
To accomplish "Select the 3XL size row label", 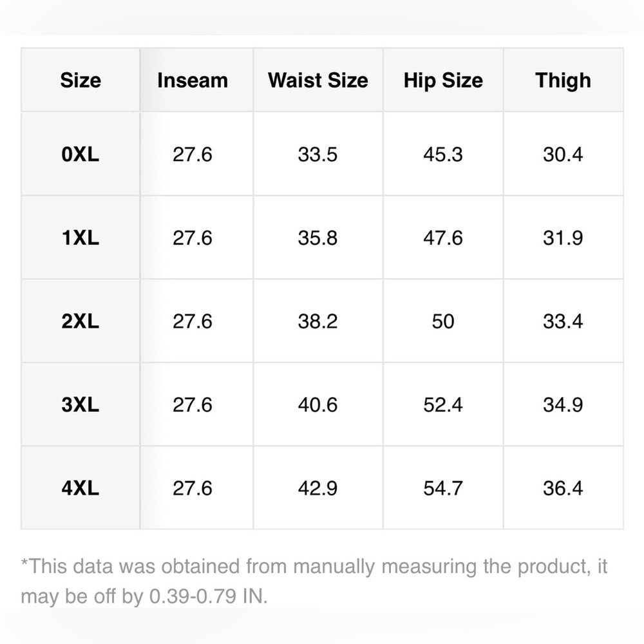I will (80, 404).
